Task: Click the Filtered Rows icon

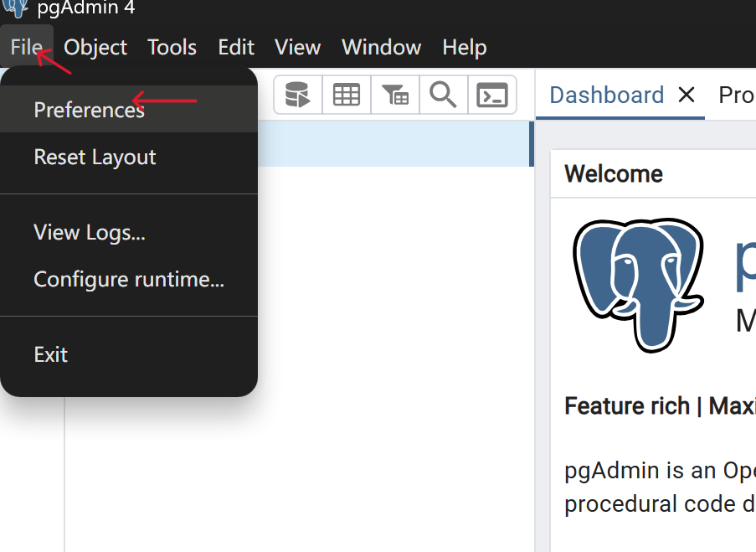Action: click(x=395, y=95)
